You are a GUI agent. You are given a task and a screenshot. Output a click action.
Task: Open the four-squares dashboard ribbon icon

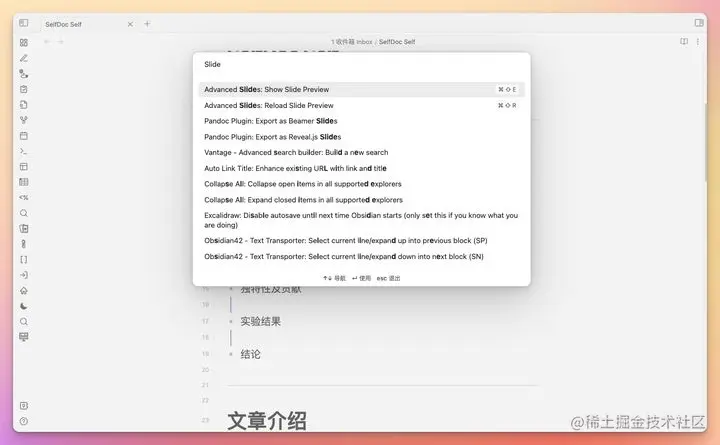[24, 42]
